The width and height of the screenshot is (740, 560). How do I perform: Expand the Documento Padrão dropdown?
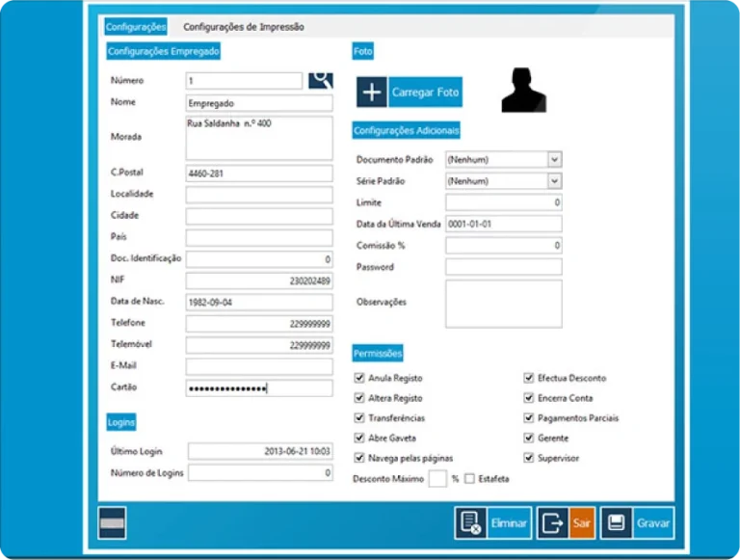point(554,159)
